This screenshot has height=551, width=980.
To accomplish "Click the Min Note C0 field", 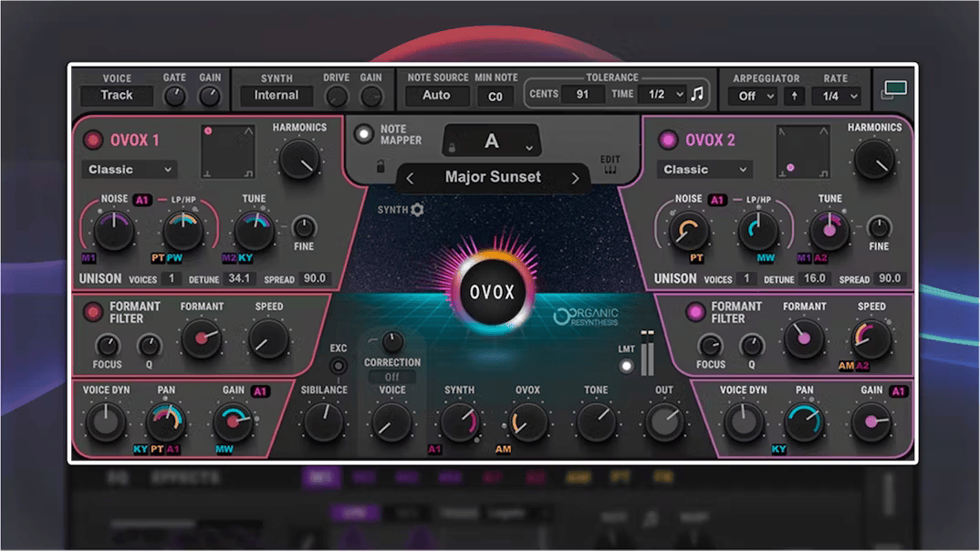I will [x=495, y=96].
